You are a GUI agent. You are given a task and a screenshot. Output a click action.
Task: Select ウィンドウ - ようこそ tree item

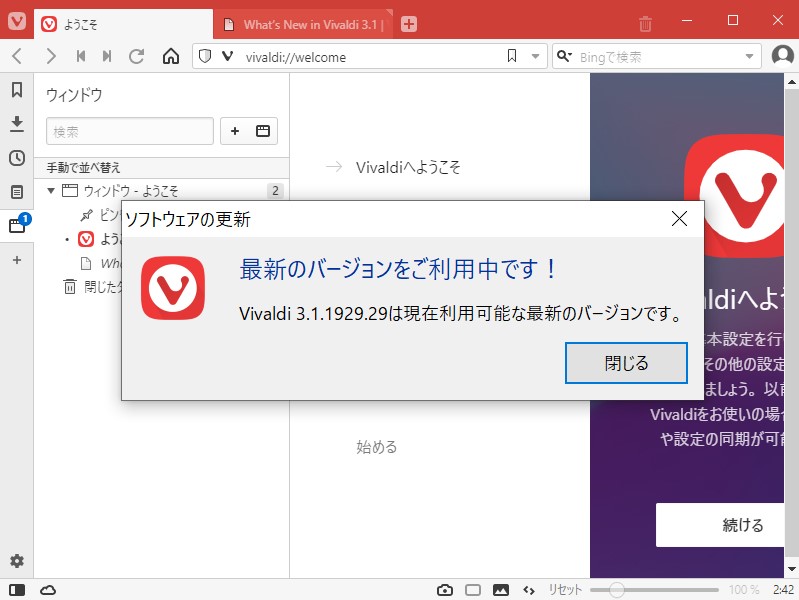[131, 191]
